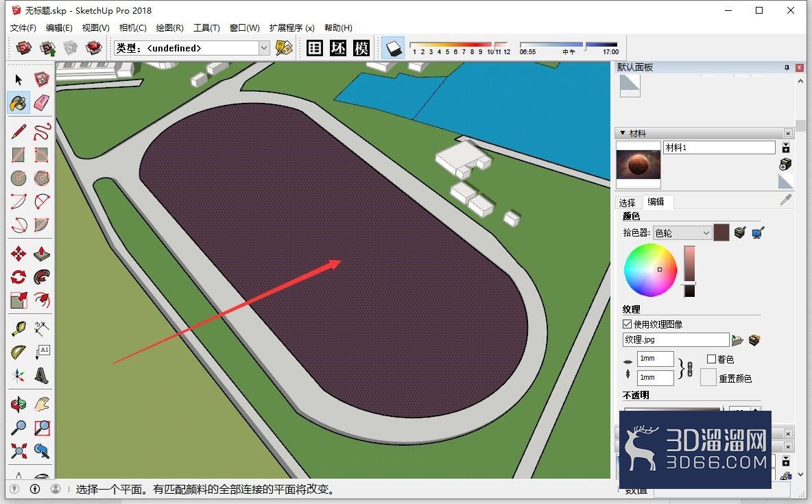This screenshot has width=812, height=504.
Task: Click the eyedropper sample paint icon
Action: 785,200
